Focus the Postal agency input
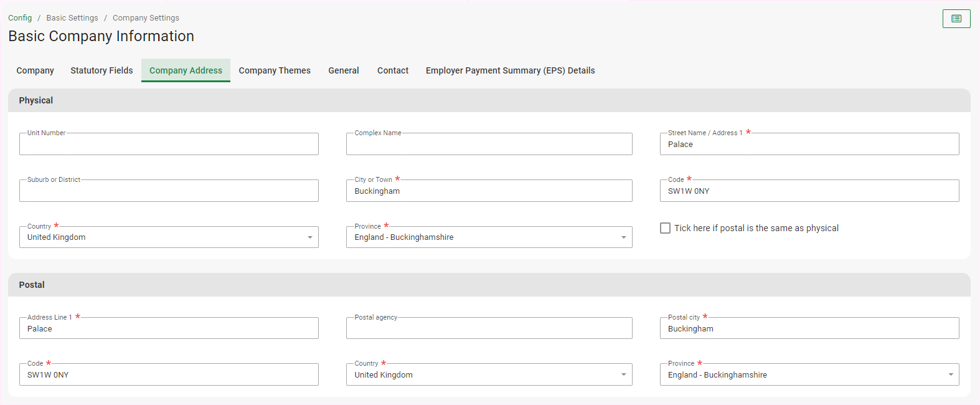 coord(489,329)
